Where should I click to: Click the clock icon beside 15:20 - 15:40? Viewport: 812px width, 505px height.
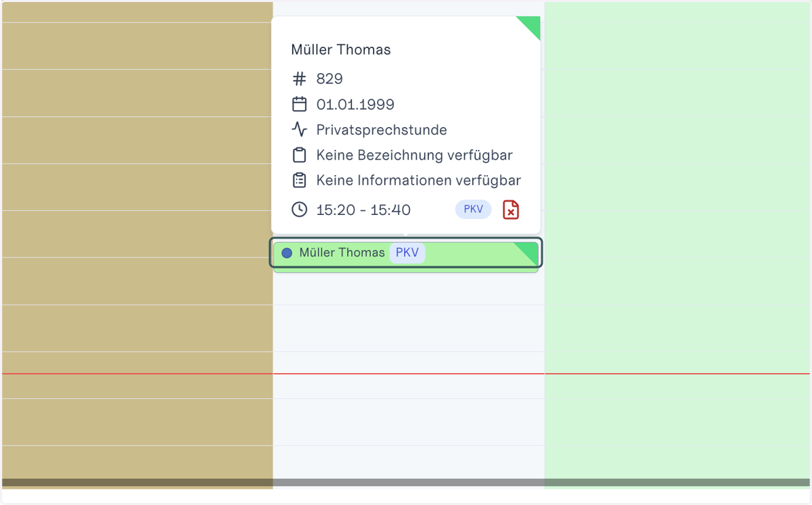tap(299, 210)
